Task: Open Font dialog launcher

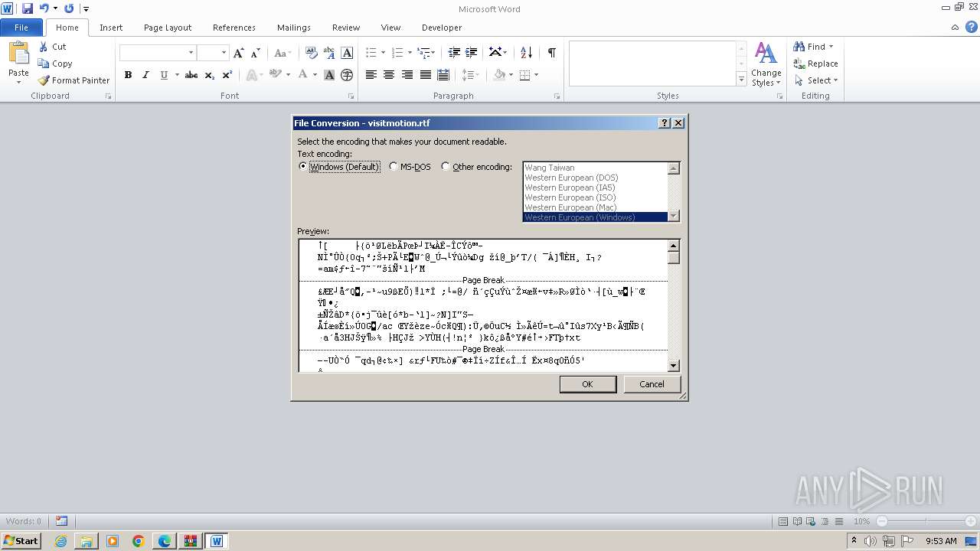Action: [x=351, y=96]
